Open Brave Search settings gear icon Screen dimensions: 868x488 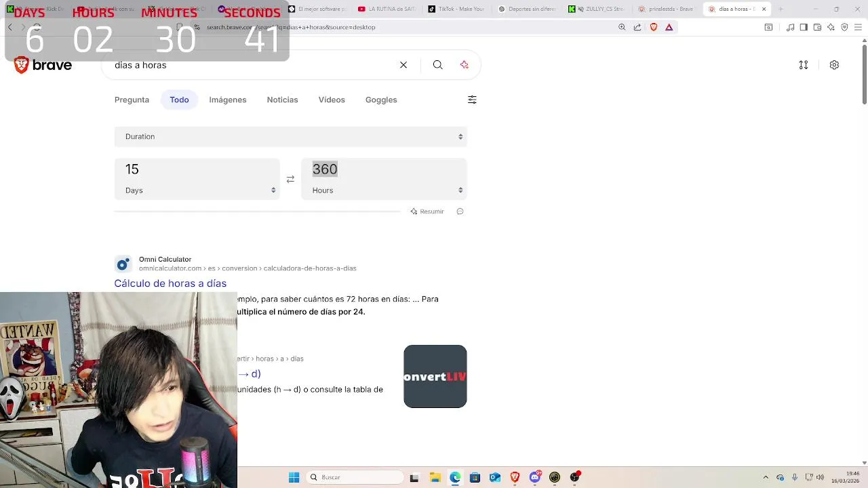click(x=835, y=65)
